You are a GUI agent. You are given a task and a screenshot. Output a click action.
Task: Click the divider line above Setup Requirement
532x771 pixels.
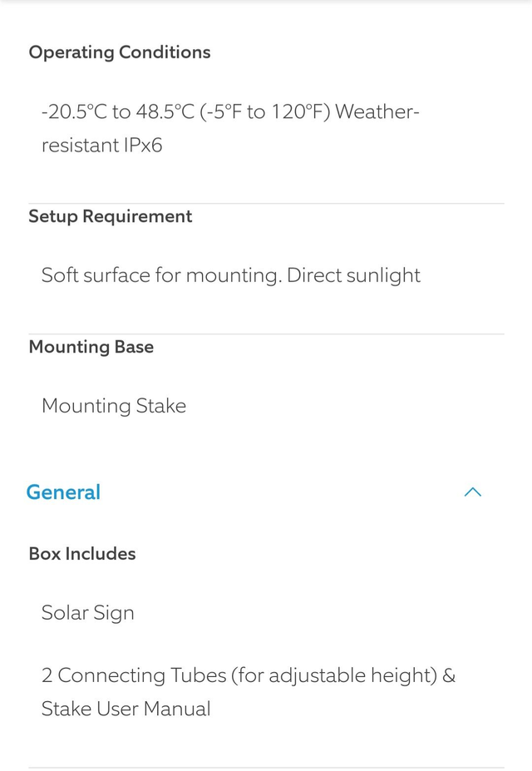click(x=266, y=204)
